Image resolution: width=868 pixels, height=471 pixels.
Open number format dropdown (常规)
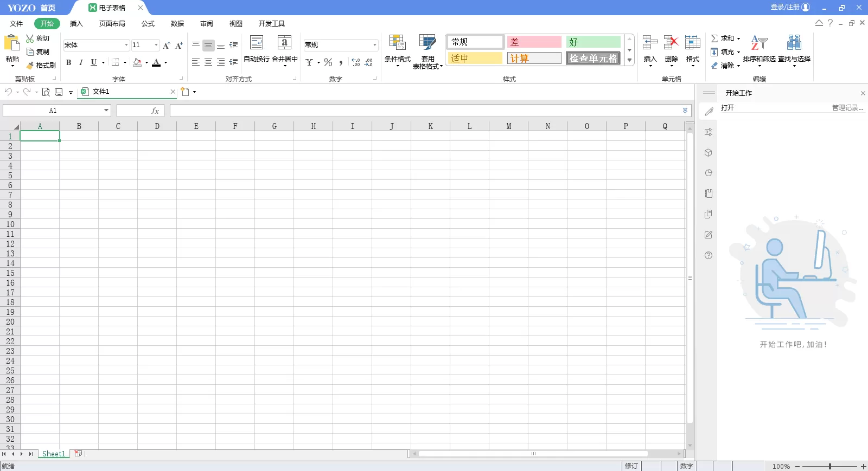[375, 45]
